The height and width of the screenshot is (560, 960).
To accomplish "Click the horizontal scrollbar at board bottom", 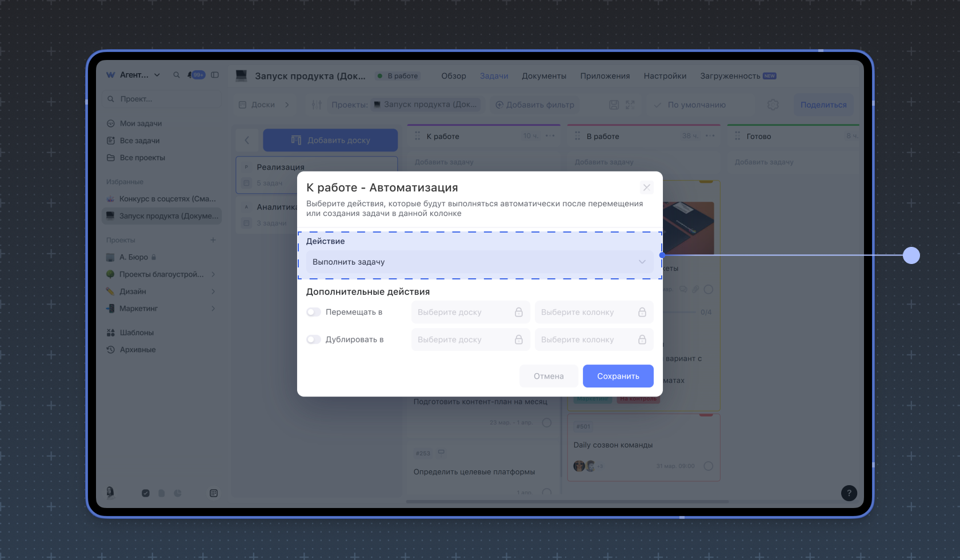I will 567,502.
